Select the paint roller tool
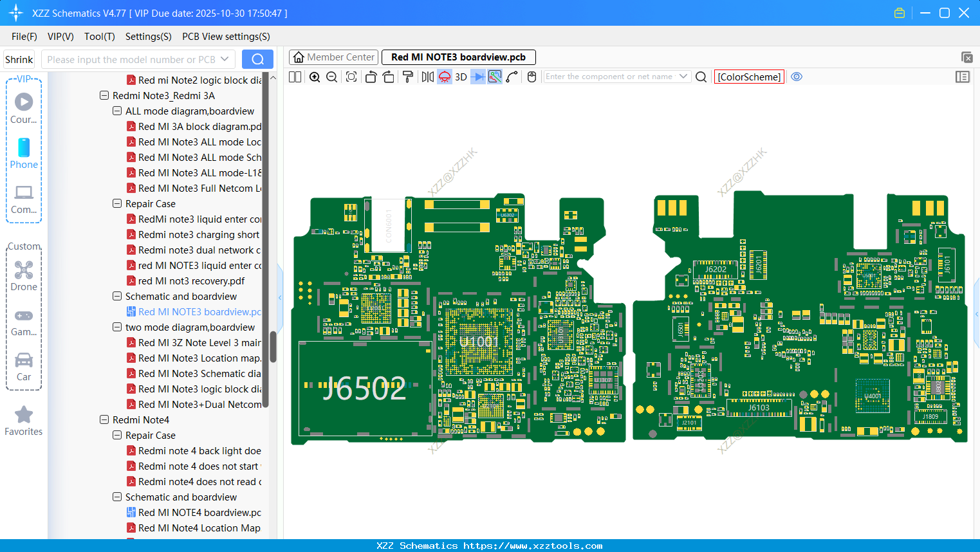 (408, 77)
